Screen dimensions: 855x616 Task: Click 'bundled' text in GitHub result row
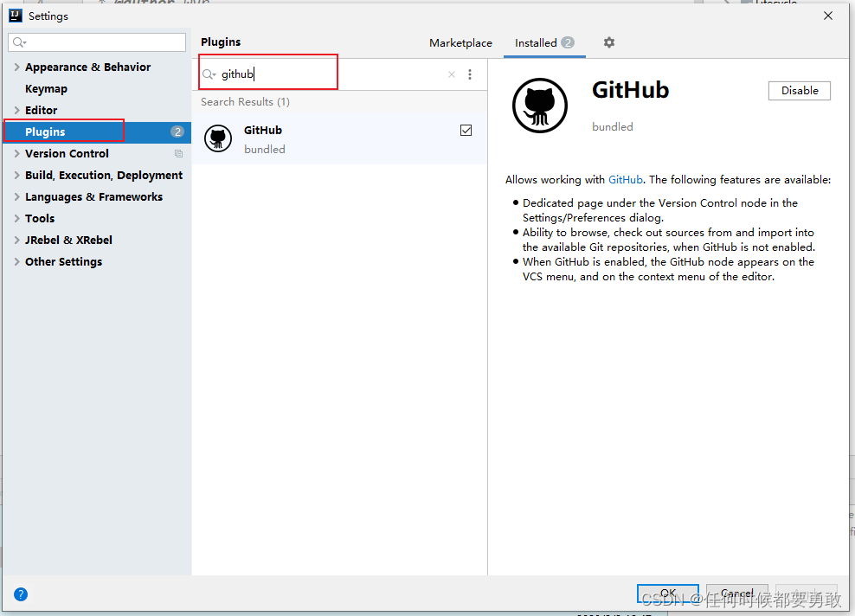tap(265, 150)
